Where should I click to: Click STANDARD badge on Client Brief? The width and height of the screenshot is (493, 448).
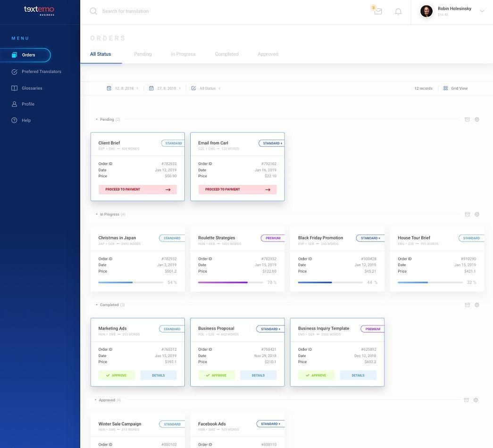173,143
